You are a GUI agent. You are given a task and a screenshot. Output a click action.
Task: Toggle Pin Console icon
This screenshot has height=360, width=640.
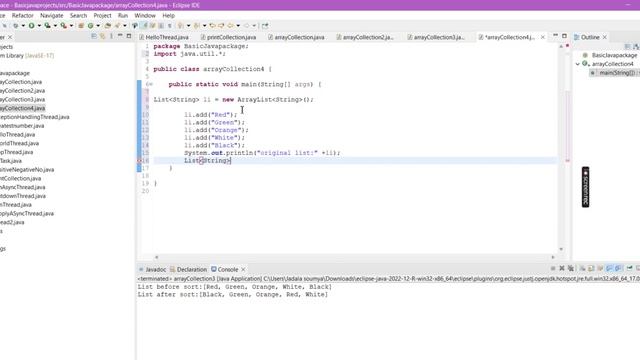pyautogui.click(x=629, y=268)
